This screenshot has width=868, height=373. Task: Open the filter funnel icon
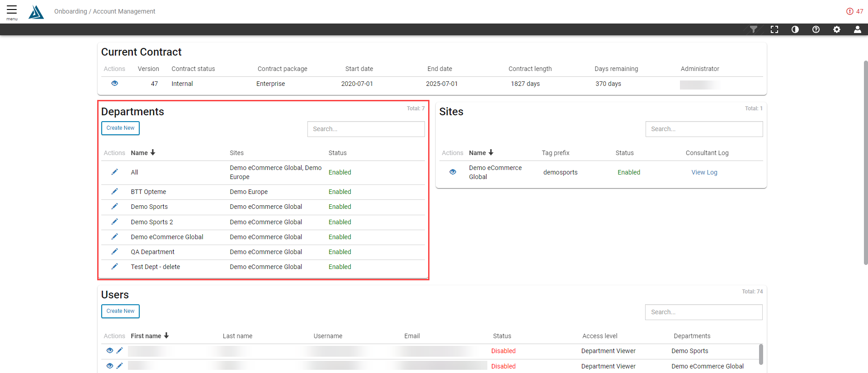754,29
